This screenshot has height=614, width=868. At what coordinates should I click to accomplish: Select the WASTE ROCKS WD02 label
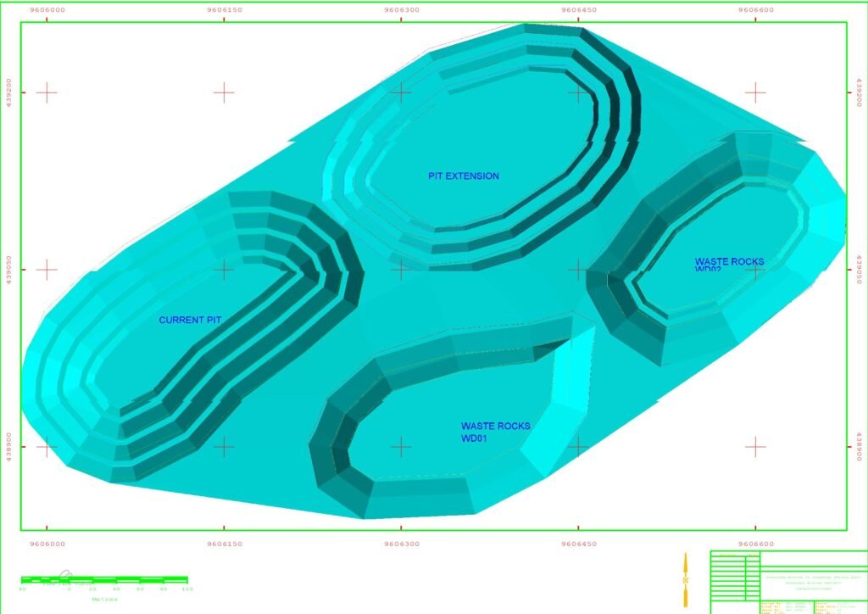[729, 265]
